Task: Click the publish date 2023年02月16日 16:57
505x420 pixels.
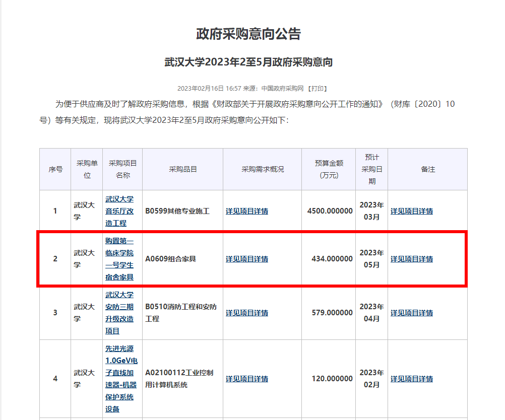Action: (x=209, y=89)
